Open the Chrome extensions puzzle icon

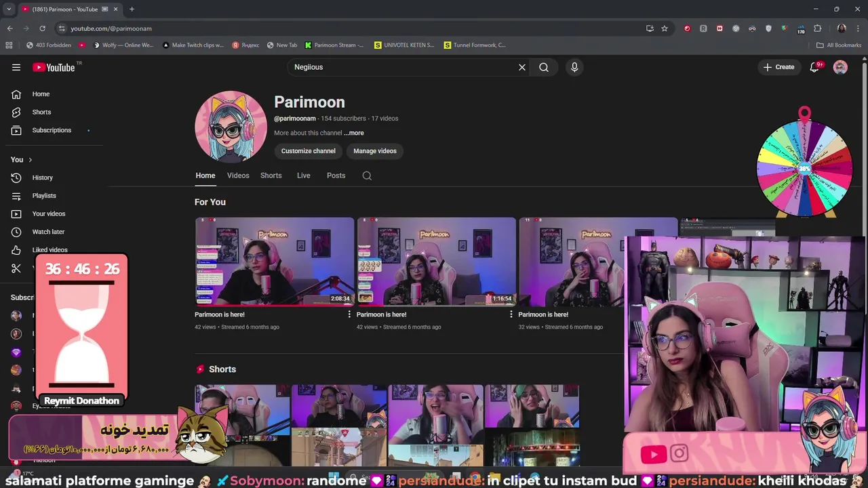tap(818, 28)
